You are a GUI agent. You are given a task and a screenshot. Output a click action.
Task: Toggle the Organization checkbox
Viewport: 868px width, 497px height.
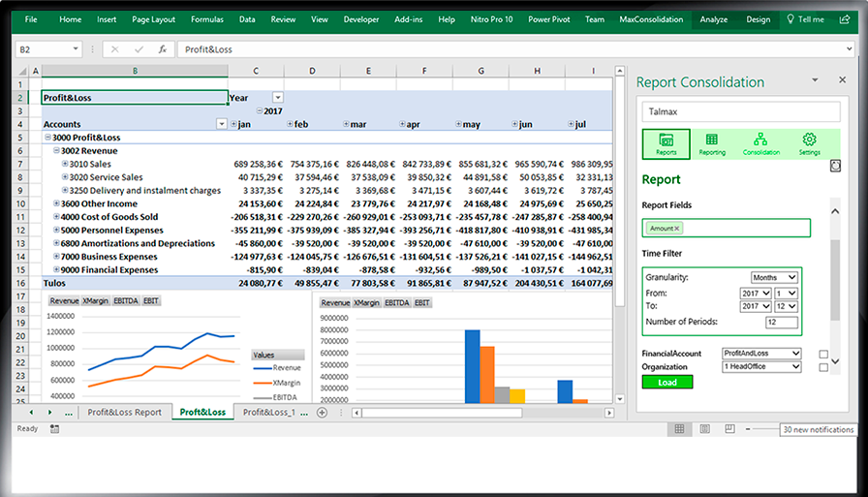[823, 367]
